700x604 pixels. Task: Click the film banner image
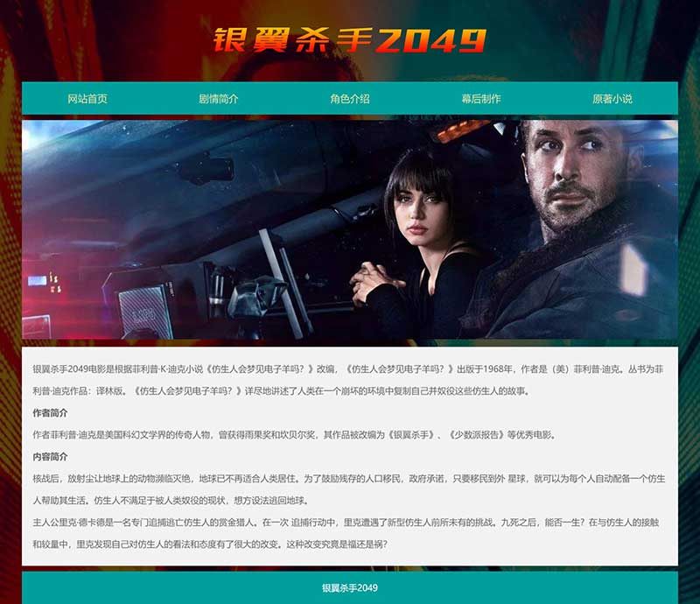350,229
